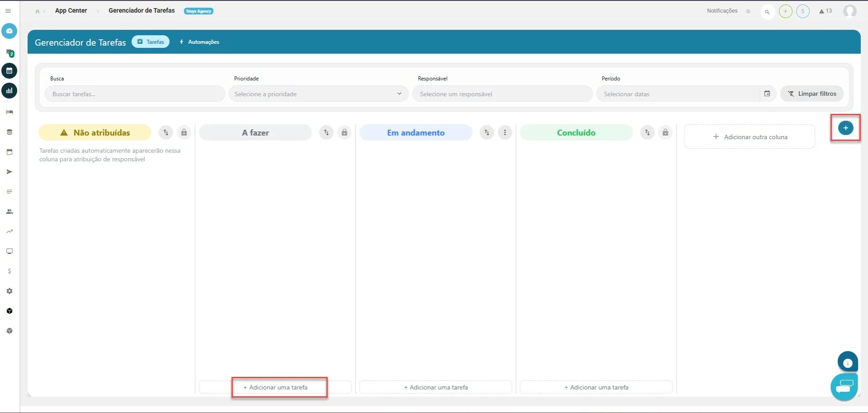Open Em andamento column options menu

(x=505, y=132)
